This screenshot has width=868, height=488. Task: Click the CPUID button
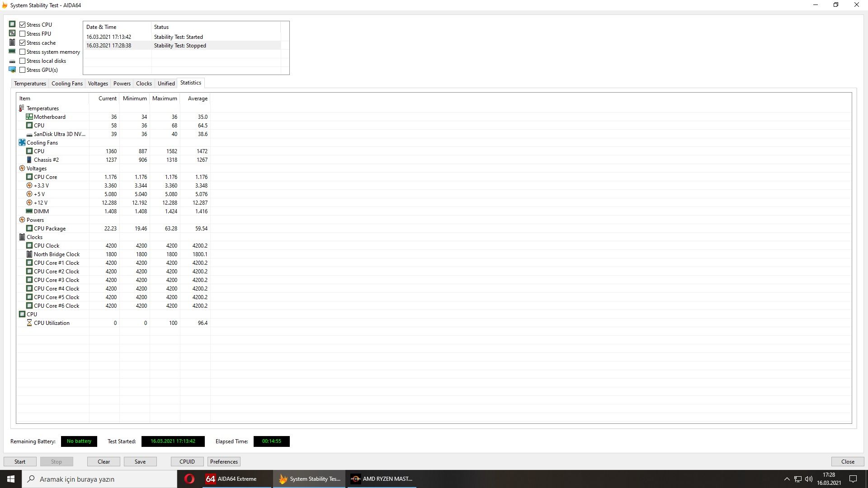pos(187,462)
